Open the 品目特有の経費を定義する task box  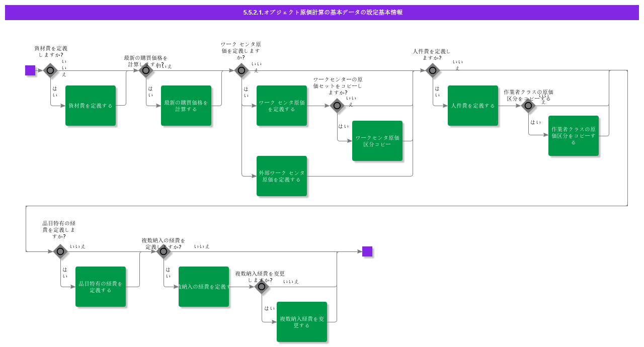101,287
